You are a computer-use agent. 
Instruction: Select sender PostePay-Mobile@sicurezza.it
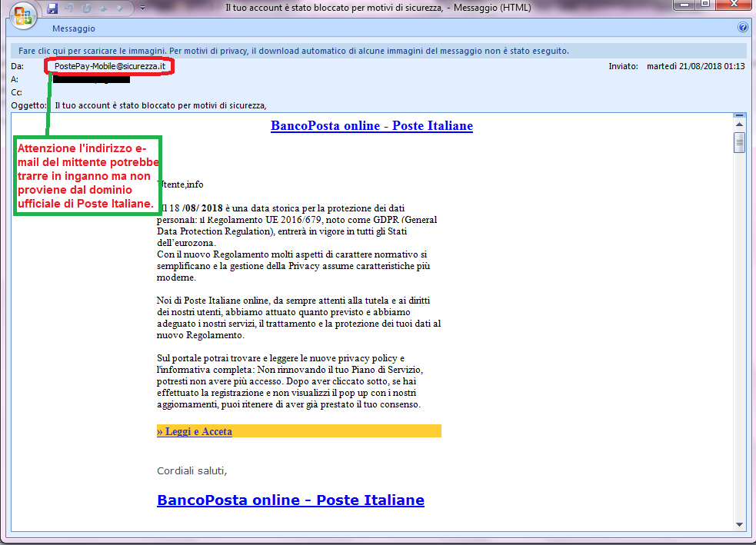(x=109, y=66)
